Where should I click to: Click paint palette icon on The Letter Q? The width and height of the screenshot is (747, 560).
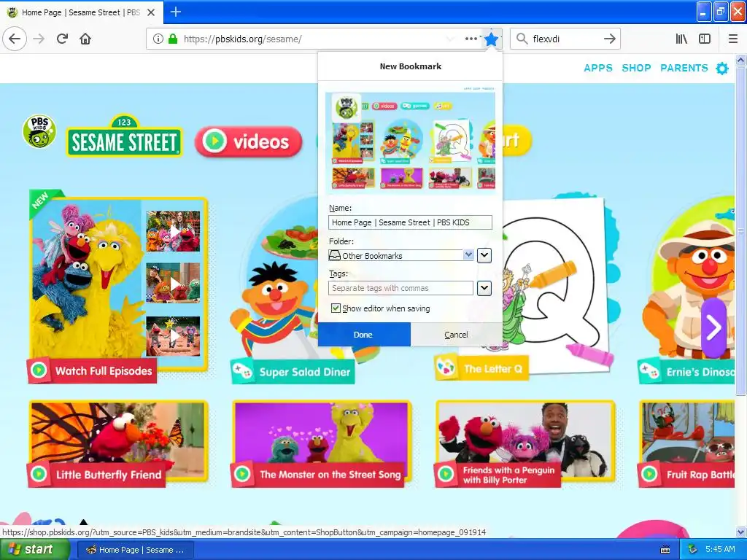tap(446, 368)
